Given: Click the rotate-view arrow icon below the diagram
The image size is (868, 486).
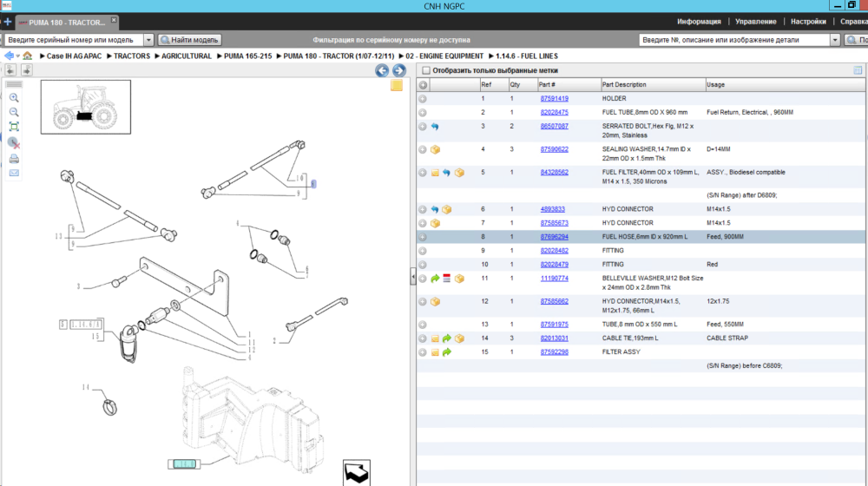Looking at the screenshot, I should [357, 473].
